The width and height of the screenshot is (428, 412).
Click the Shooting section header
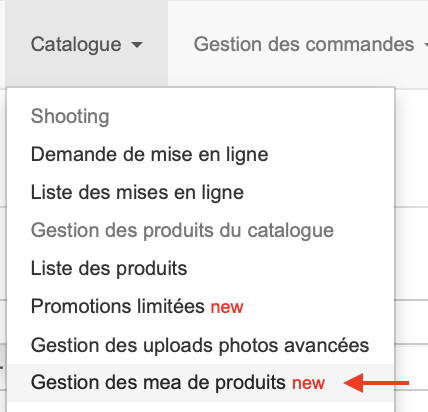[x=70, y=116]
